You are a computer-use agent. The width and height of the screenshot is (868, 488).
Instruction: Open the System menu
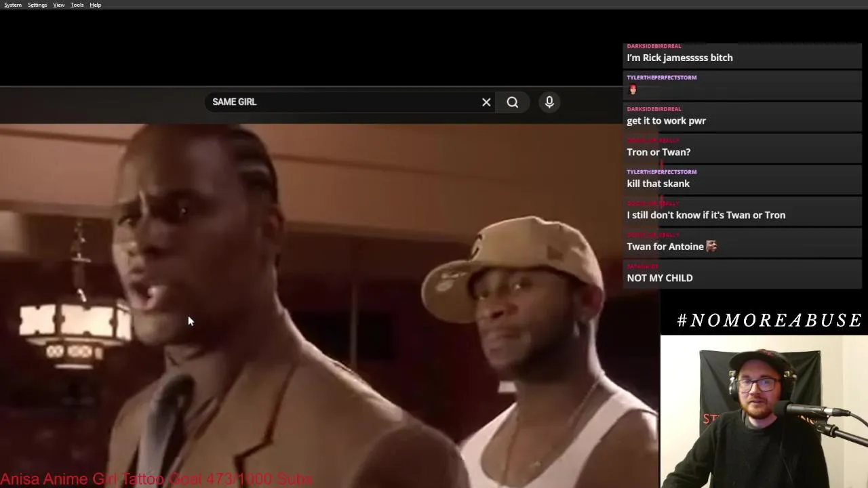13,5
